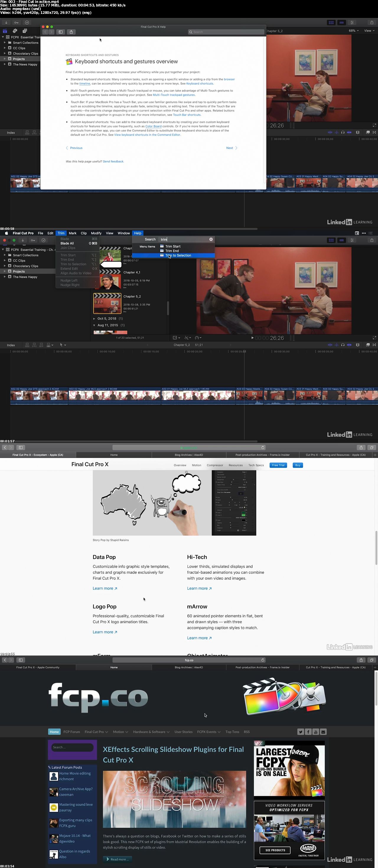
Task: Open the 'Multi-Touch trackpad gestures' help link
Action: click(174, 95)
